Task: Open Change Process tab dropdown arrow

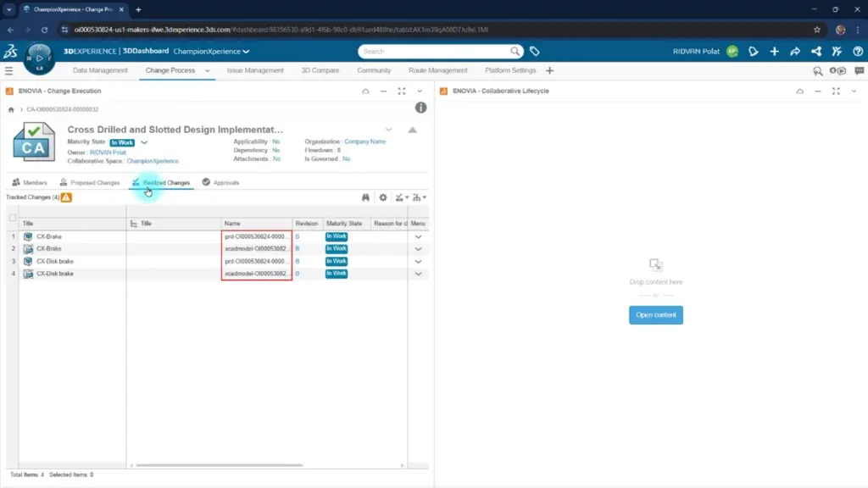Action: point(208,71)
